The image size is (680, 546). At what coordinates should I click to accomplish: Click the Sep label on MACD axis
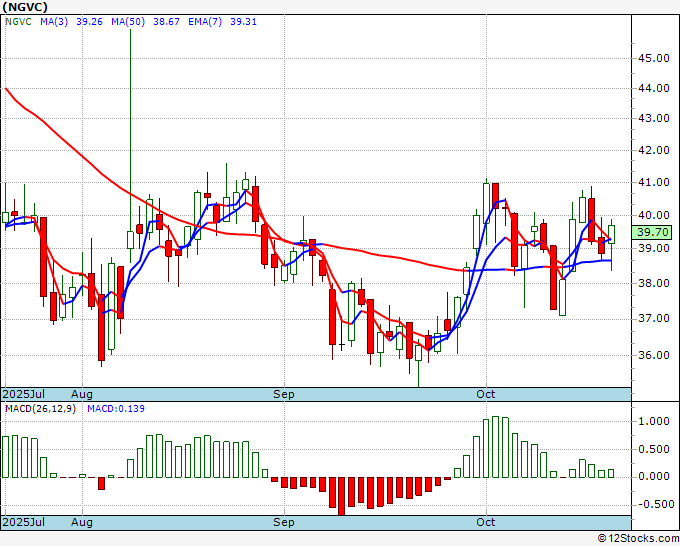pos(284,522)
